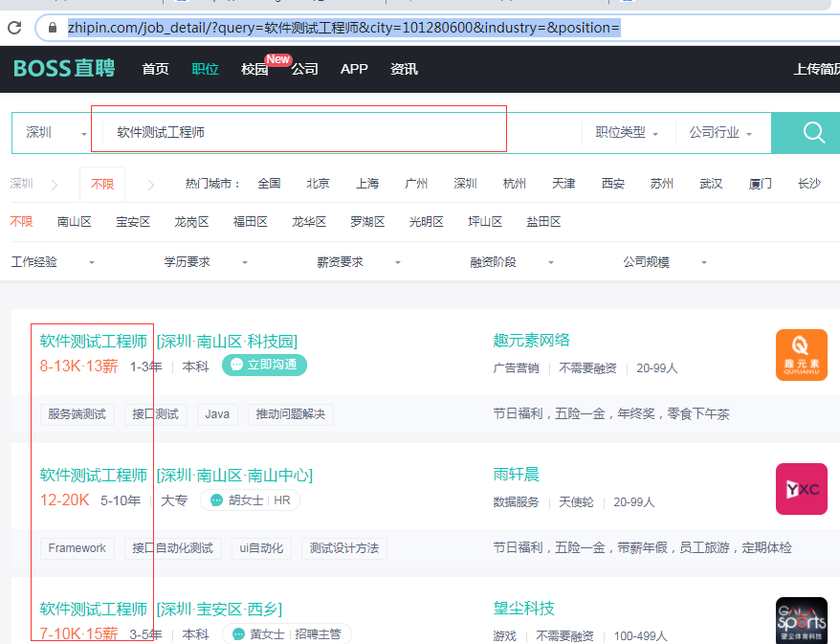Image resolution: width=840 pixels, height=644 pixels.
Task: Click the browser reload icon
Action: [14, 28]
